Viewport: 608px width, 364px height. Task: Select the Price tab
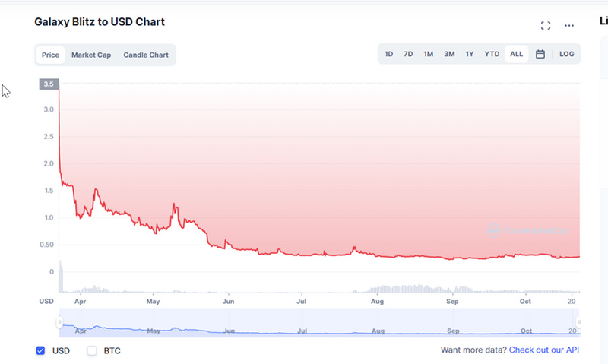click(x=50, y=55)
